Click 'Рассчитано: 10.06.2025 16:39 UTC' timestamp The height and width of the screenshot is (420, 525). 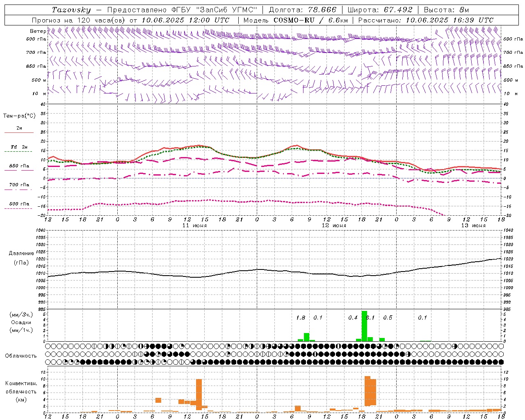(426, 20)
